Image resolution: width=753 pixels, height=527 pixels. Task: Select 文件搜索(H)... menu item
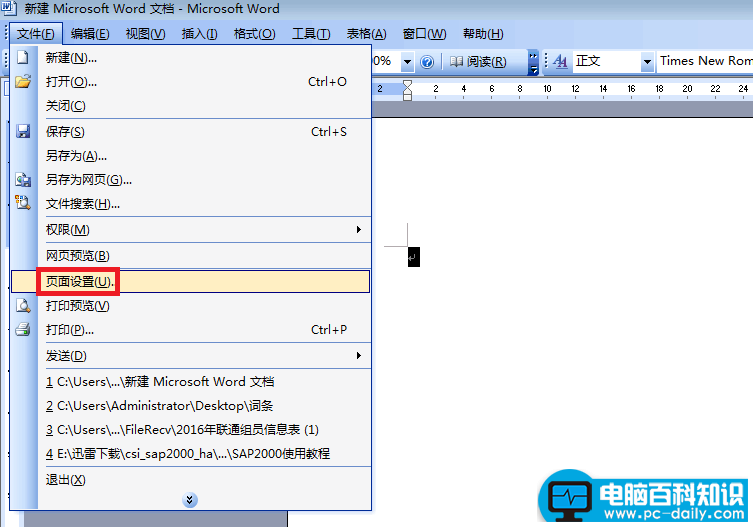click(191, 204)
